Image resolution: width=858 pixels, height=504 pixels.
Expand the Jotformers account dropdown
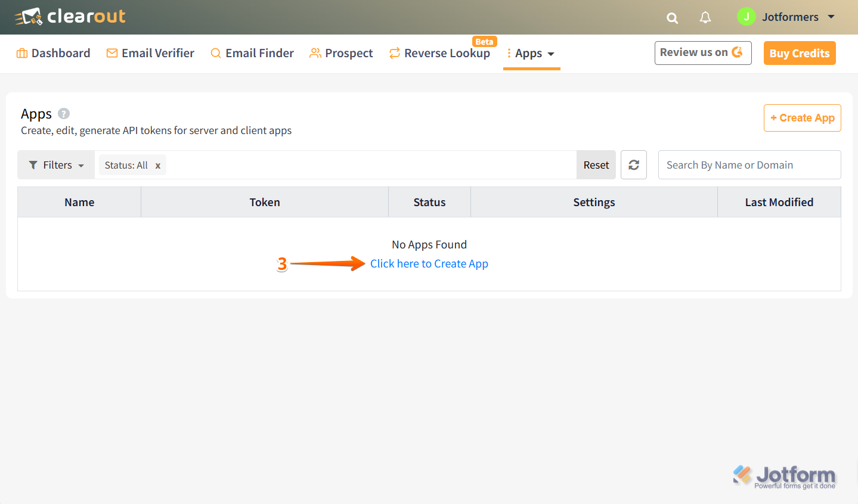click(x=831, y=17)
